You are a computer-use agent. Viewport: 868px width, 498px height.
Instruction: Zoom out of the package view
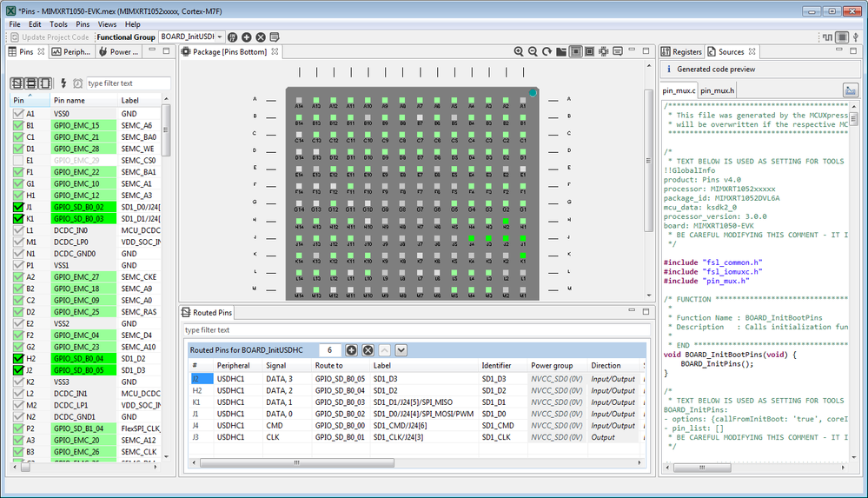tap(533, 52)
